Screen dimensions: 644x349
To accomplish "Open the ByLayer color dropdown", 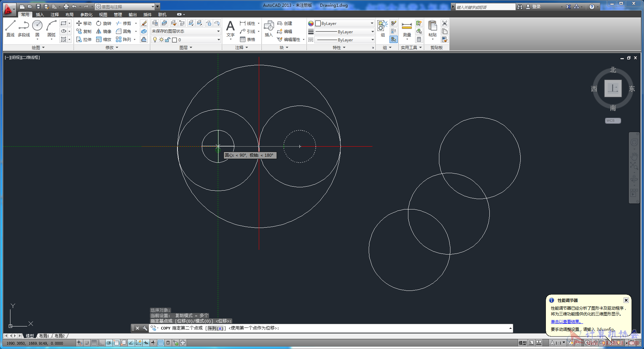I will pos(345,23).
